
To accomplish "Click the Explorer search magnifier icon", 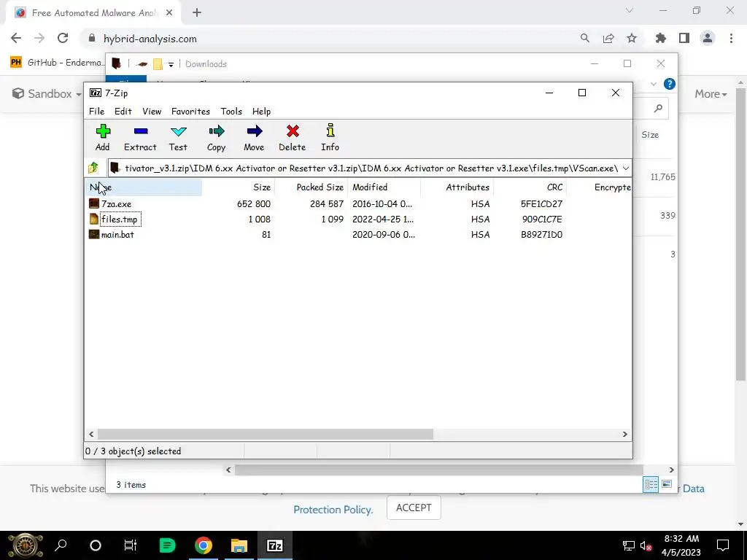I will (x=659, y=109).
